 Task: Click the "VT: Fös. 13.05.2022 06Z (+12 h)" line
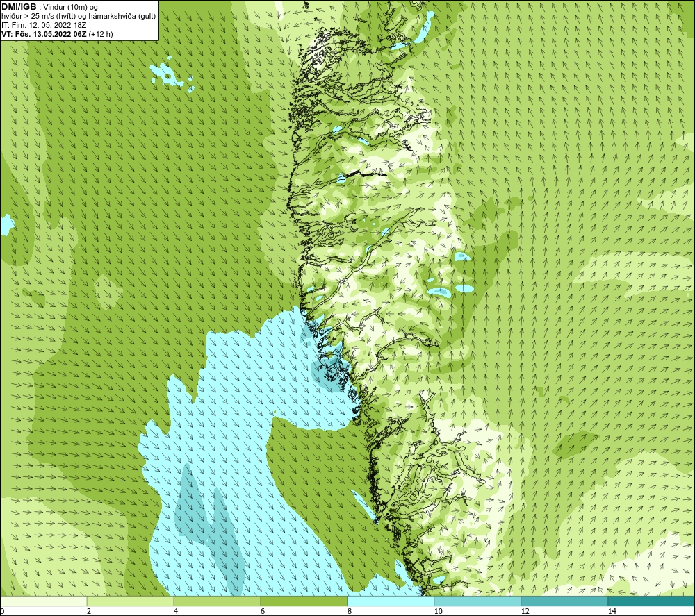pos(57,34)
